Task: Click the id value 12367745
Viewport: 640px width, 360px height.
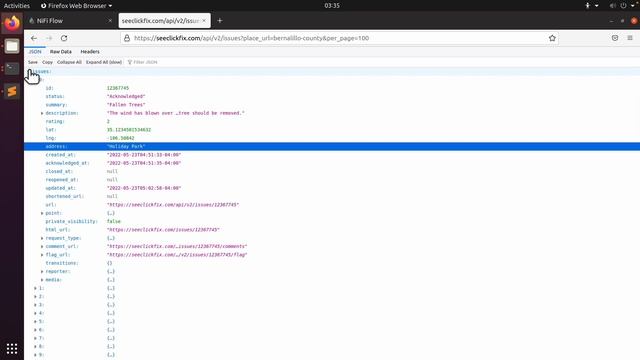Action: pos(118,88)
